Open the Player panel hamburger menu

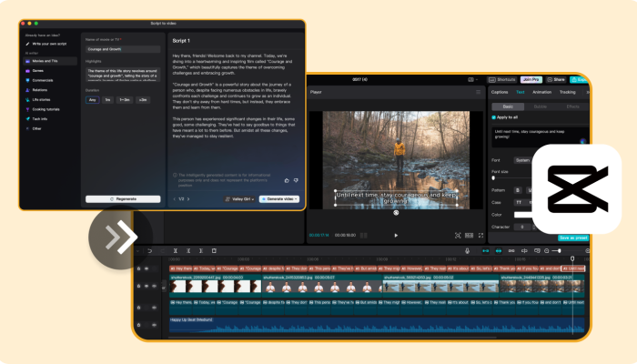[x=478, y=92]
